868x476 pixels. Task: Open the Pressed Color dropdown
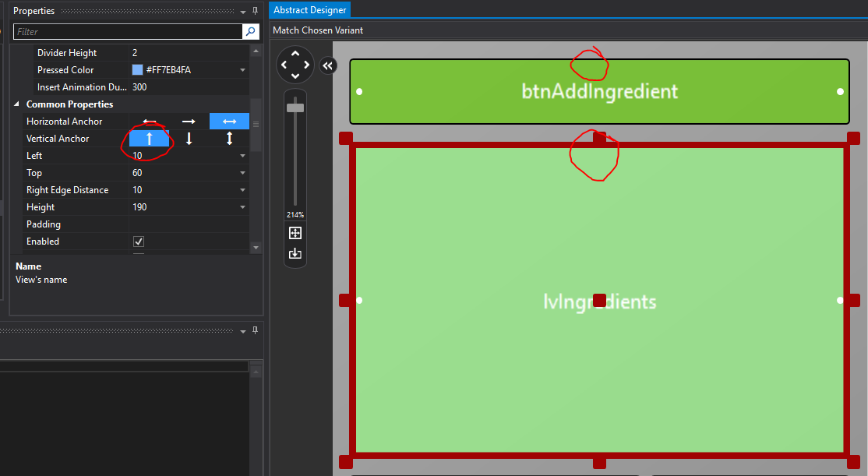click(x=242, y=70)
